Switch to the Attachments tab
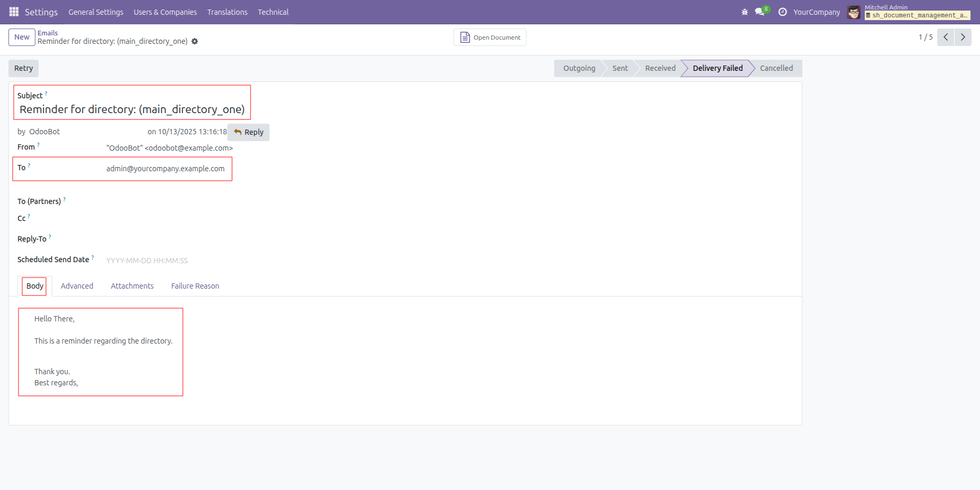The height and width of the screenshot is (490, 980). pos(132,286)
